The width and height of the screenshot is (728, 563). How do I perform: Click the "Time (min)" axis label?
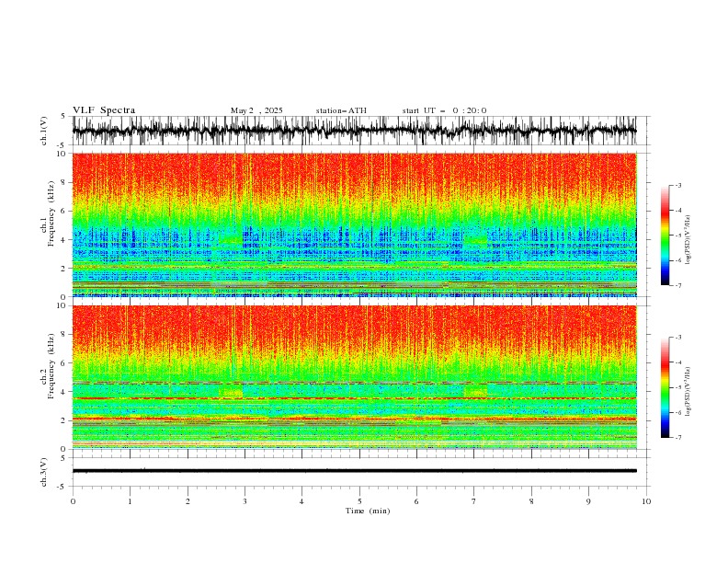[368, 511]
